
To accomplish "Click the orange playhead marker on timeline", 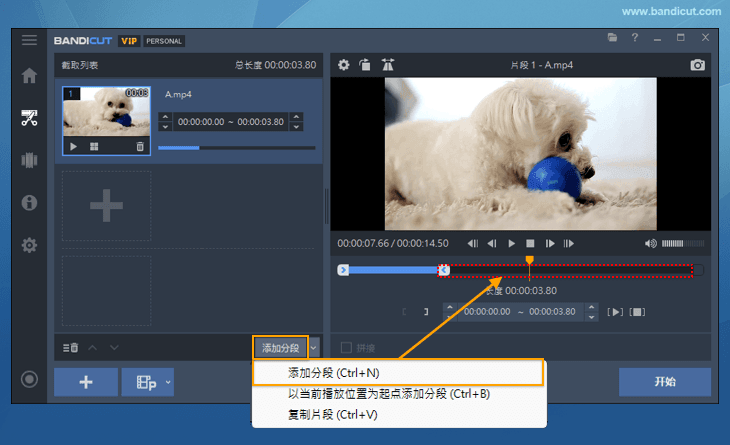I will point(529,260).
